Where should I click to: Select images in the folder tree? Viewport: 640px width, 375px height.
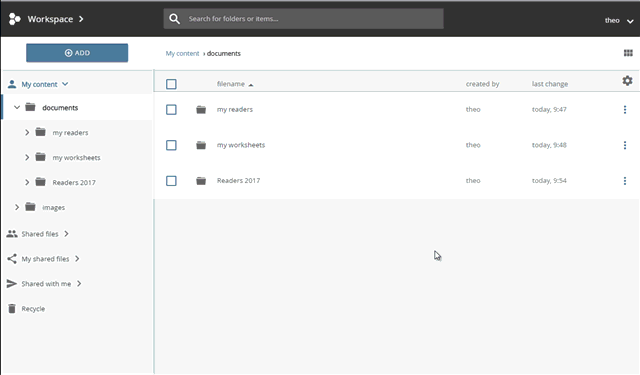53,207
